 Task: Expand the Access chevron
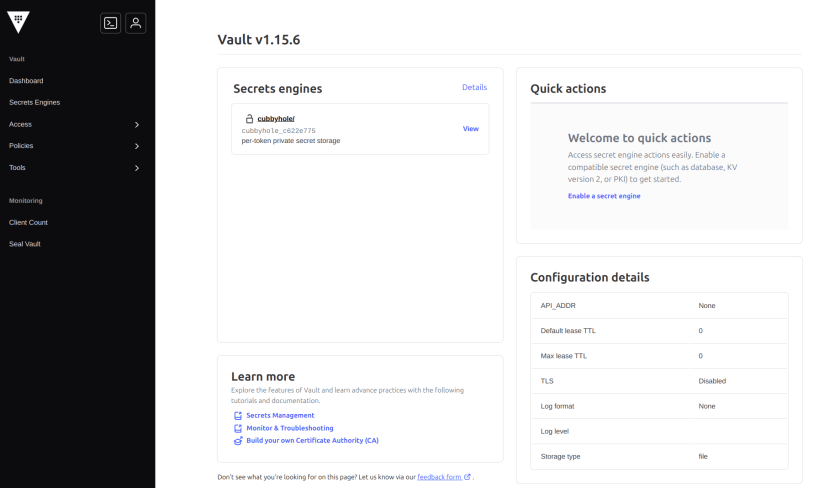(x=137, y=124)
